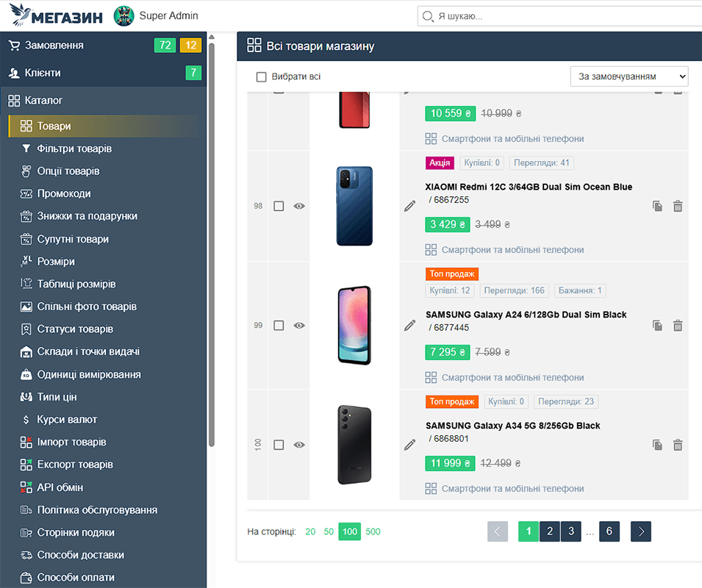
Task: Click the Типи цін icon
Action: (x=26, y=397)
